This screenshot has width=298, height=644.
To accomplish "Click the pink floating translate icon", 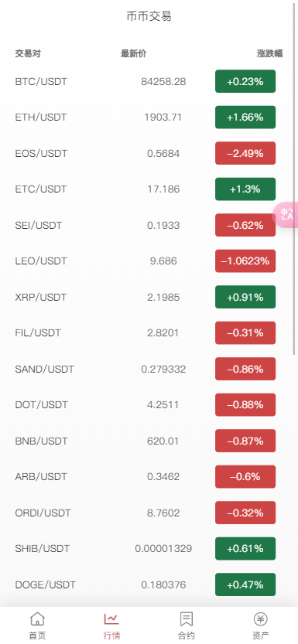I will tap(286, 214).
